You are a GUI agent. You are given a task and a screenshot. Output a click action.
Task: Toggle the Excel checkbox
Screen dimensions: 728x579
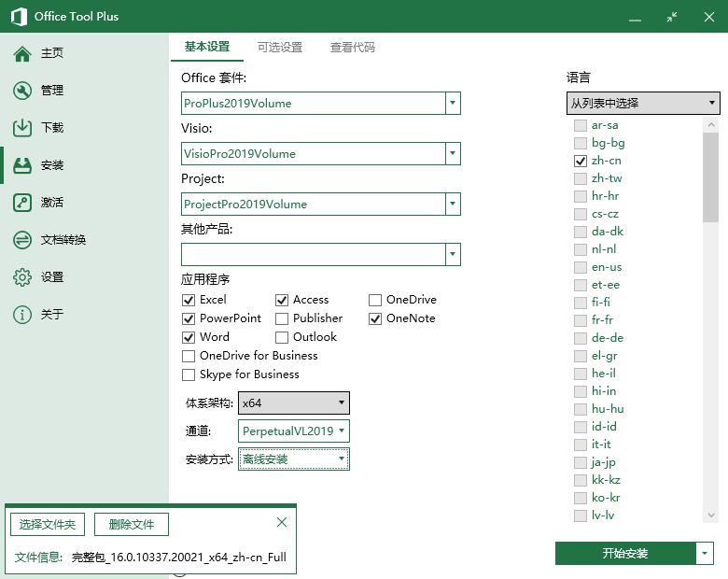(x=188, y=300)
